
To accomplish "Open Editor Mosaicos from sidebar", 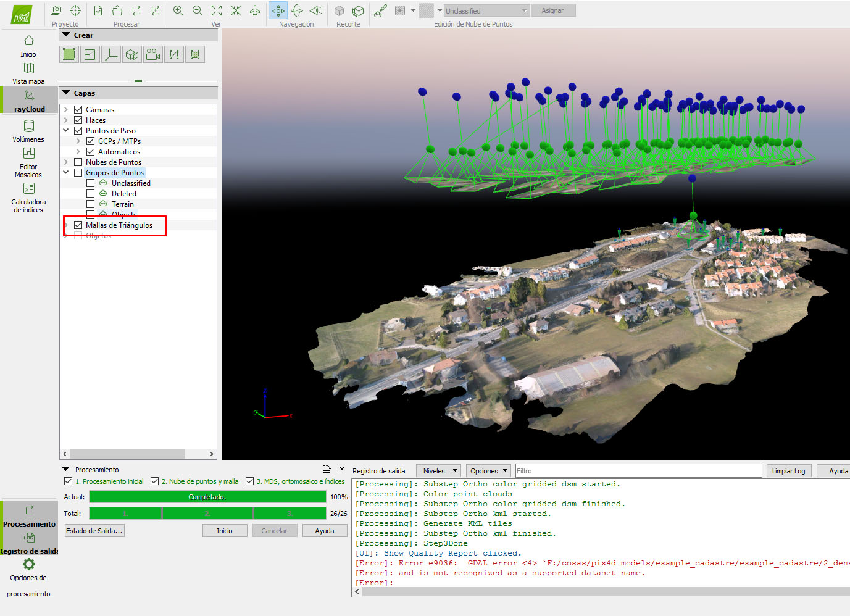I will pyautogui.click(x=28, y=162).
